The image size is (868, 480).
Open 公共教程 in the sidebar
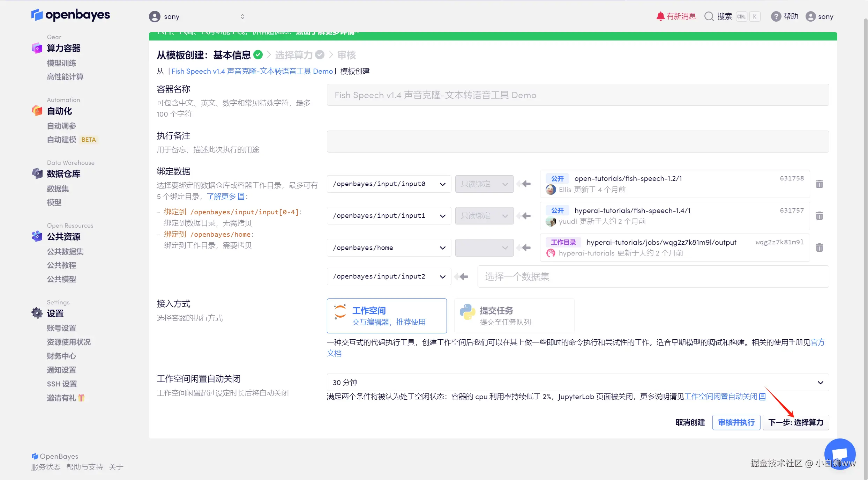61,265
